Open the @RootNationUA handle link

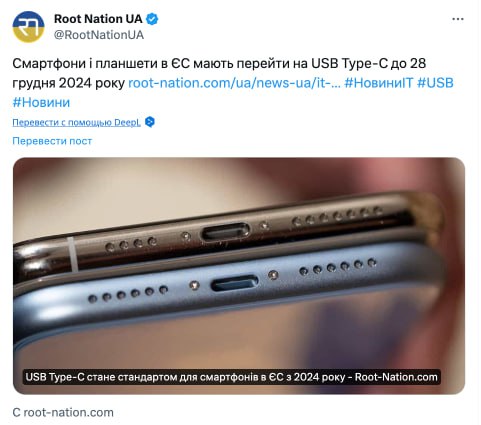coord(99,35)
